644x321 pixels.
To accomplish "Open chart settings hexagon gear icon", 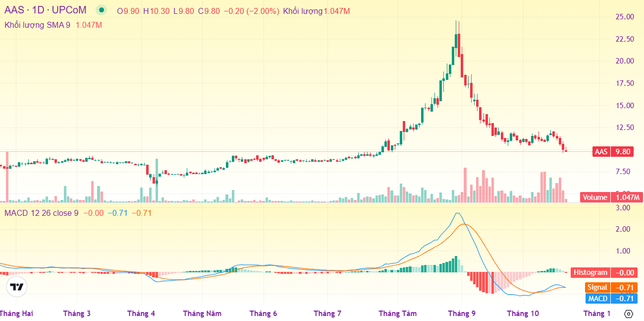I will (628, 314).
